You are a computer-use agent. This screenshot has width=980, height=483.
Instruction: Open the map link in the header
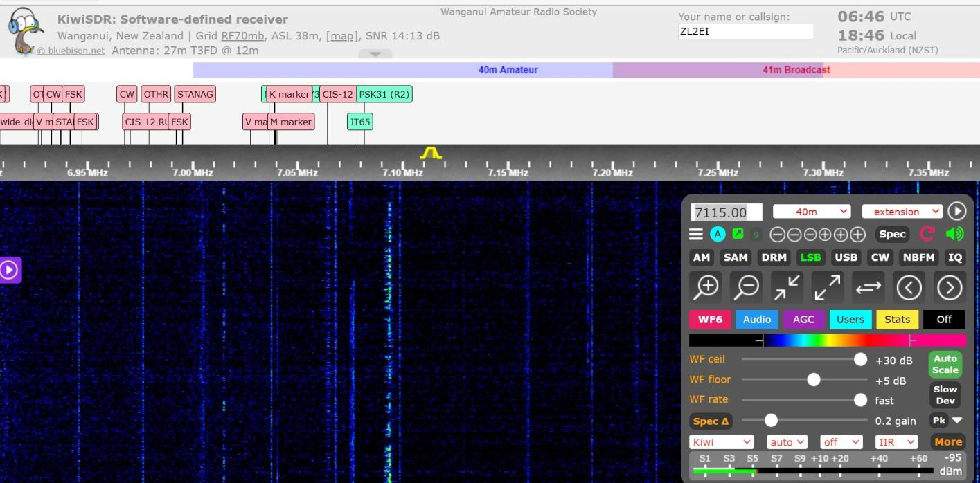pyautogui.click(x=341, y=35)
